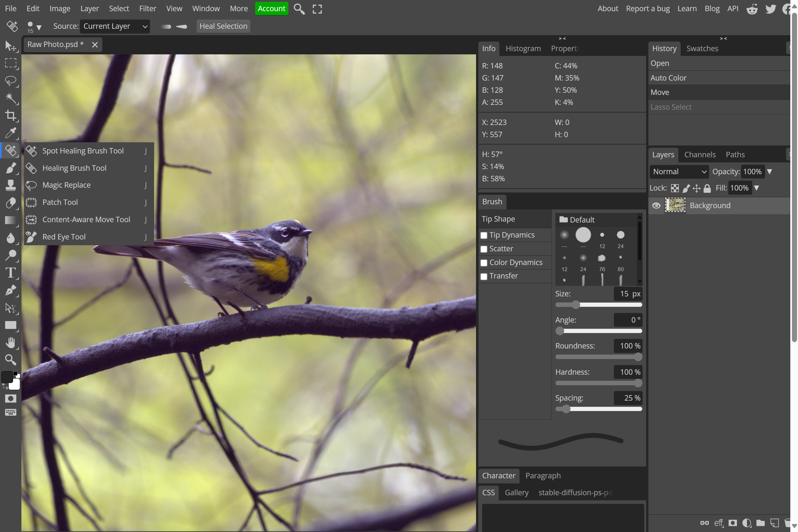
Task: Switch to the Histogram tab
Action: 523,49
